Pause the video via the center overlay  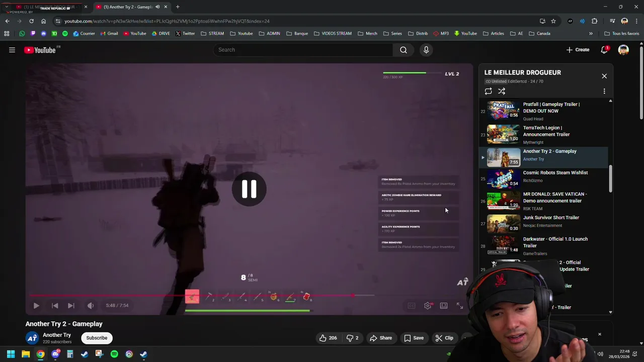pos(249,189)
